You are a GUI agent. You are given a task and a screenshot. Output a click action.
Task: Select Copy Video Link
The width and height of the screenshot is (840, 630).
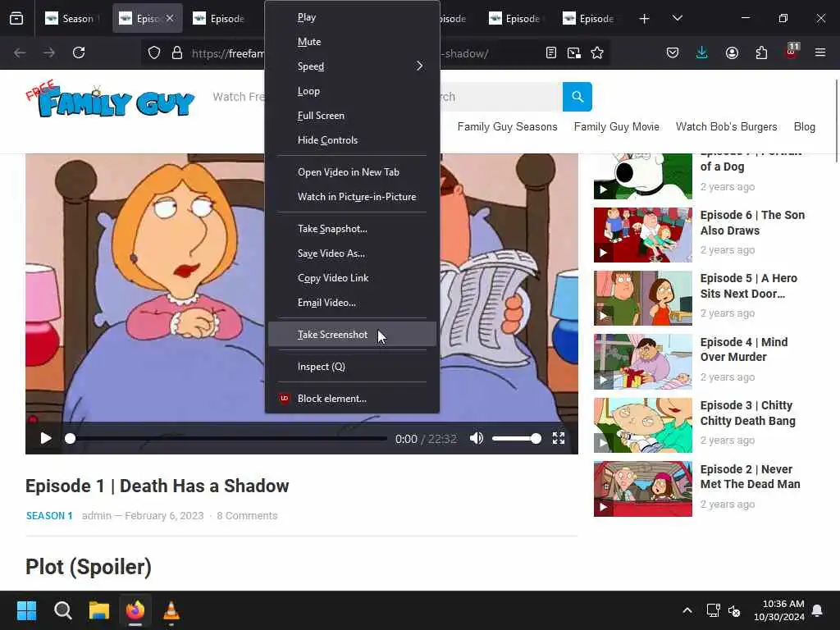tap(352, 278)
